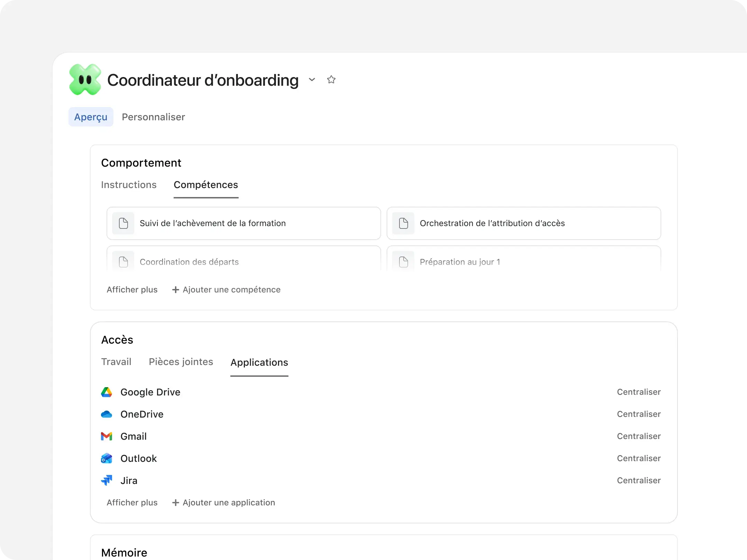Favorite the agent with the star icon
The image size is (747, 560).
click(x=331, y=80)
